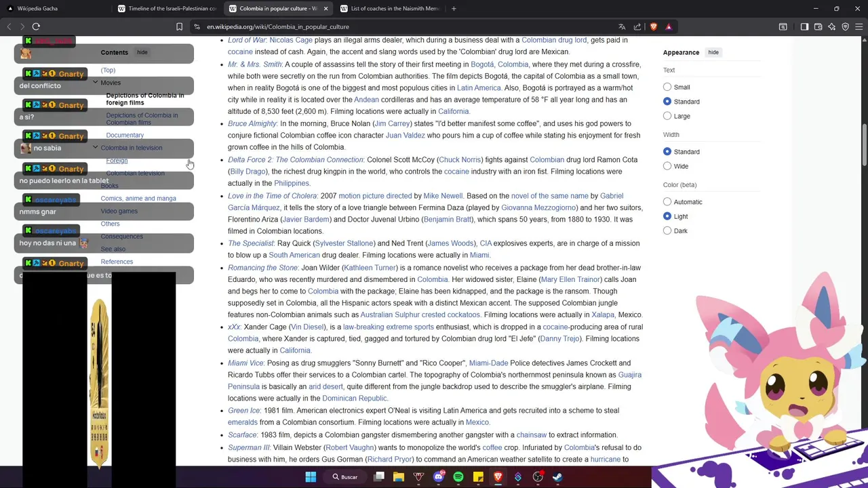The image size is (868, 488).
Task: Select Automatic color mode
Action: pos(667,202)
